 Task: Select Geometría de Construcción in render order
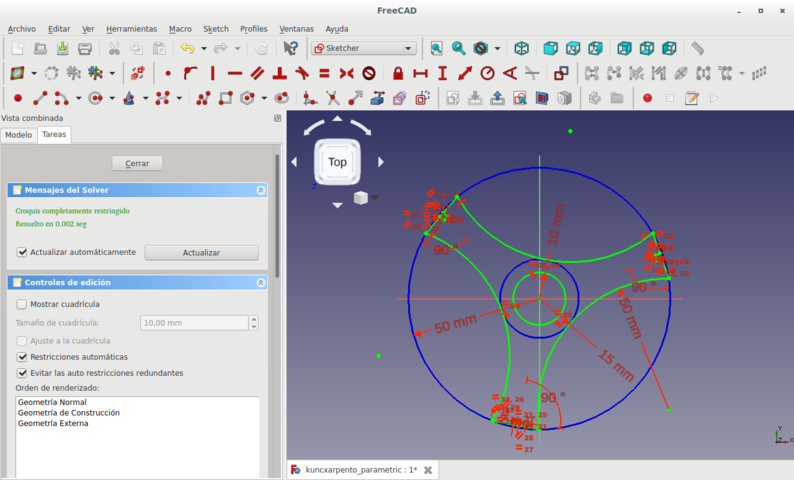tap(68, 412)
